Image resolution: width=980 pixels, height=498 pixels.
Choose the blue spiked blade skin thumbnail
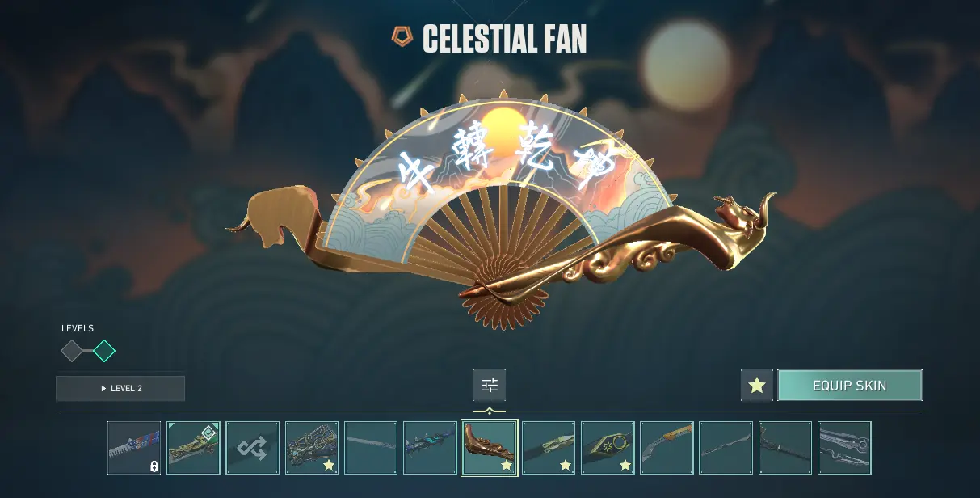tap(430, 448)
